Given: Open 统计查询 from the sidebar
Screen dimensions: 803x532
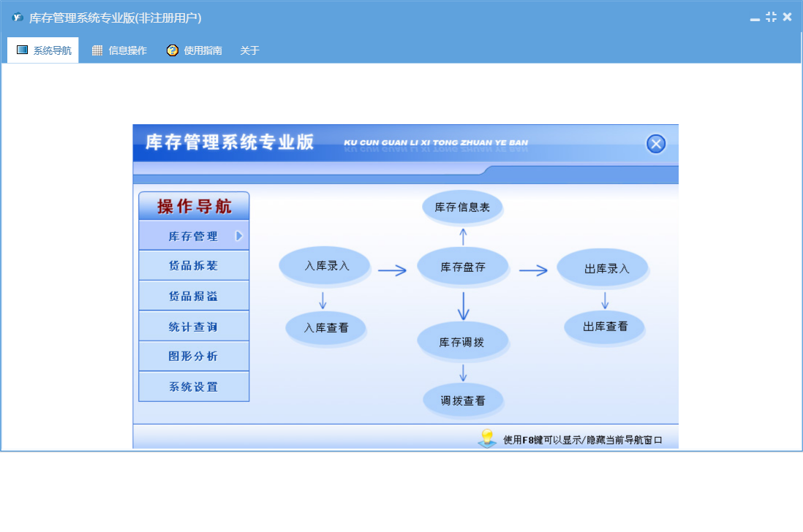Looking at the screenshot, I should pos(194,327).
